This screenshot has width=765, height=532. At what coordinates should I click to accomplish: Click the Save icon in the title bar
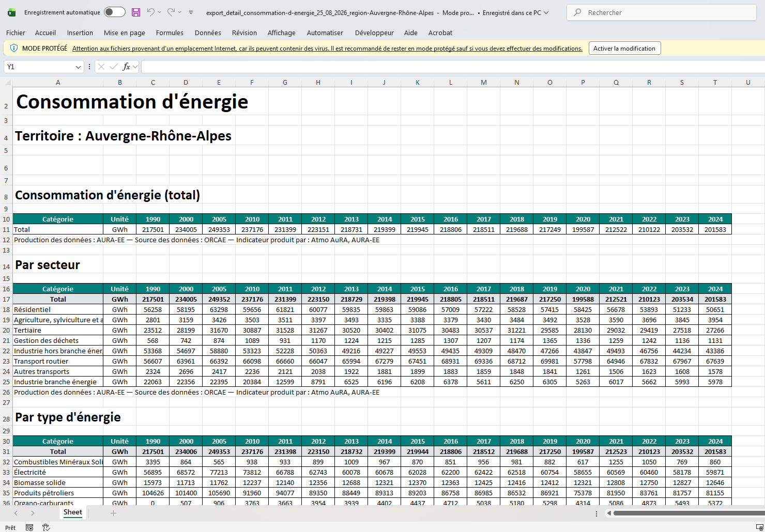point(136,12)
